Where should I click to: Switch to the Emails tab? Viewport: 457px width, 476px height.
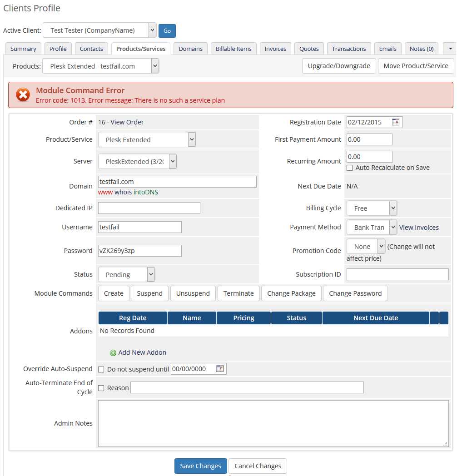(x=388, y=49)
